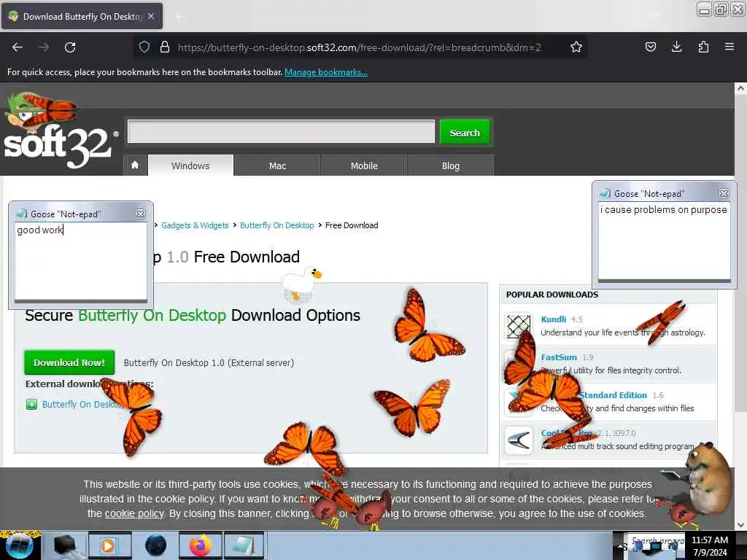Click the soft32 search input field
The height and width of the screenshot is (560, 747).
coord(281,131)
